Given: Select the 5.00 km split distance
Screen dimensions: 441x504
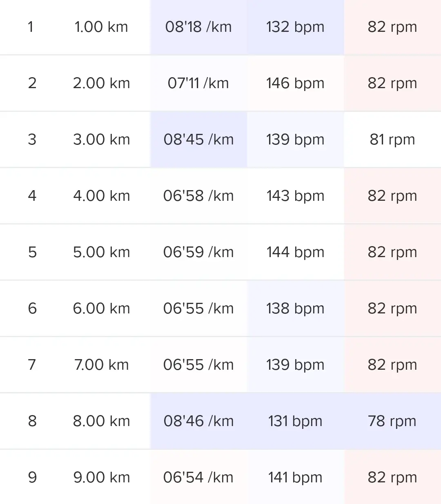Looking at the screenshot, I should 101,252.
